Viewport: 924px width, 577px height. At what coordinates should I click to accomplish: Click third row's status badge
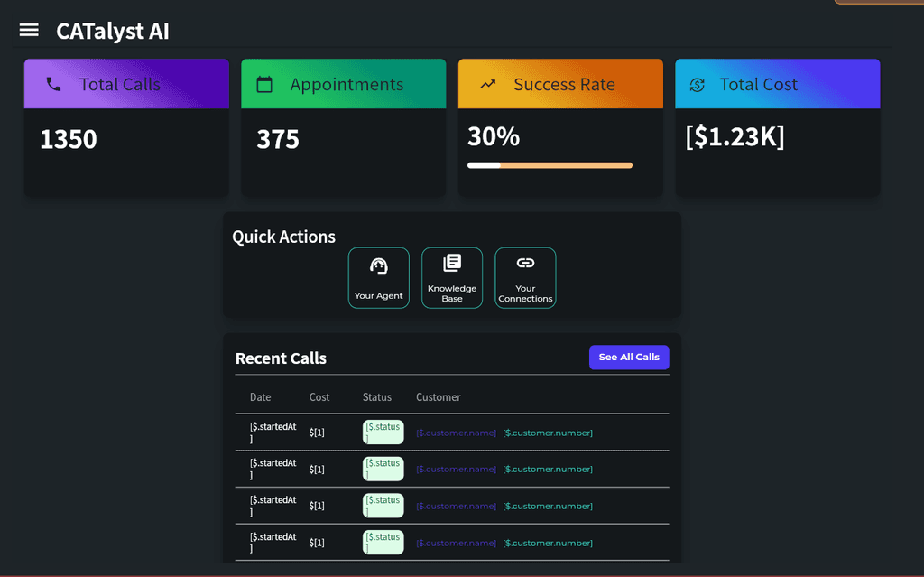coord(383,506)
